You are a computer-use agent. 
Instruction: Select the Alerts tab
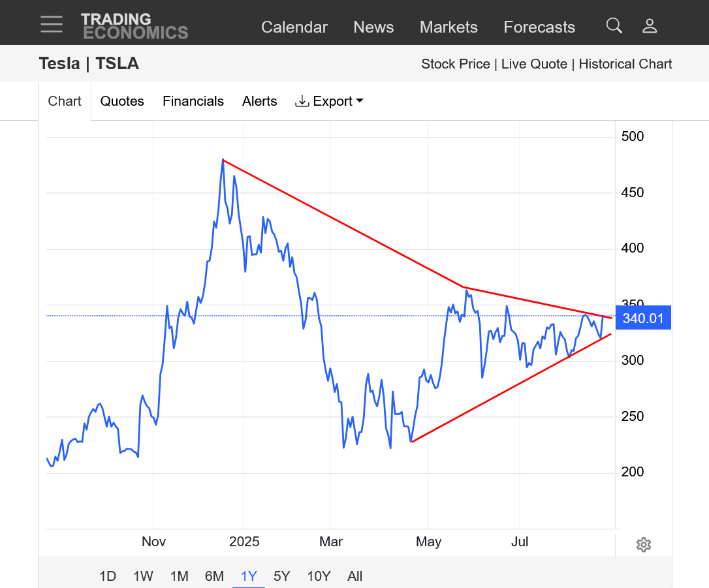pos(259,101)
